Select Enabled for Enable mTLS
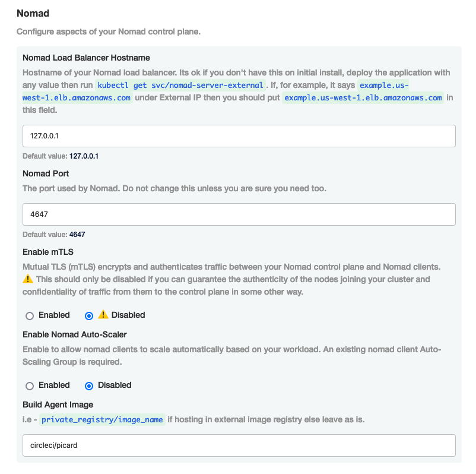476x474 pixels. point(30,315)
